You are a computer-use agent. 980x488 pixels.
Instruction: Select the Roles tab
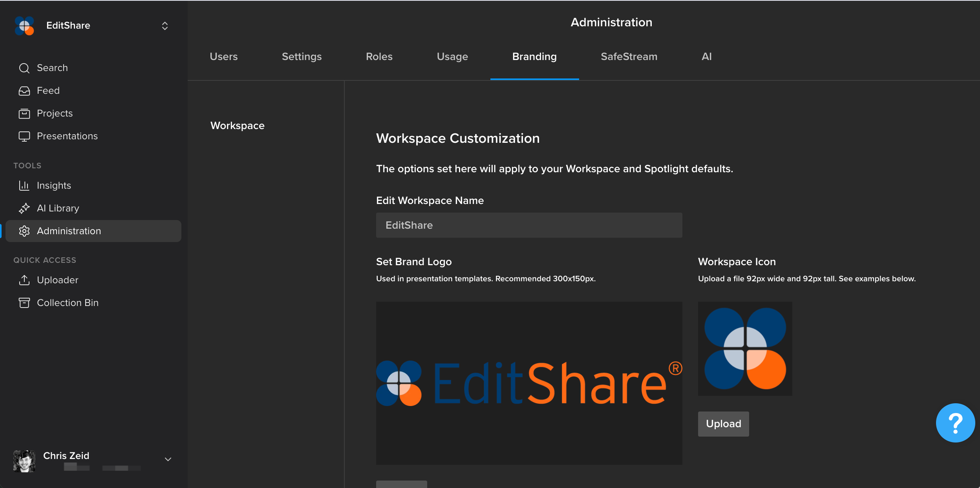(379, 56)
